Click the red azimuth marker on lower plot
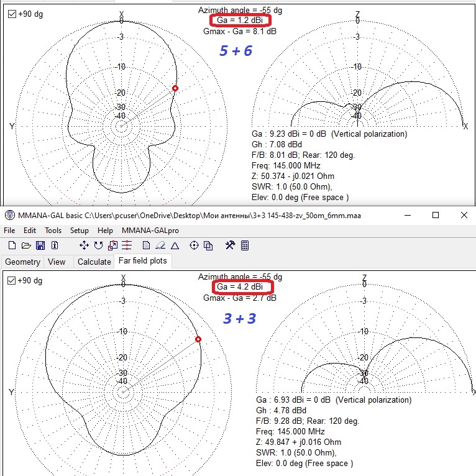 [x=198, y=339]
